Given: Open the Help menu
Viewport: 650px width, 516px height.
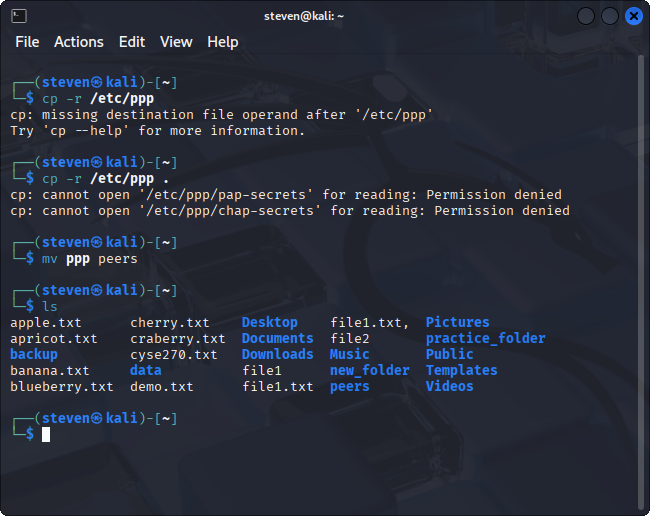Looking at the screenshot, I should pos(223,42).
